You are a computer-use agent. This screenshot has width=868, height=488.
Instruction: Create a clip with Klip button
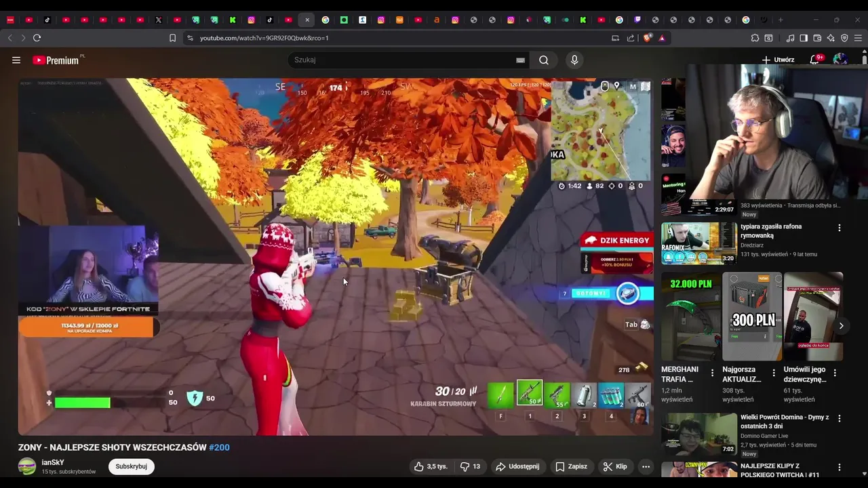pos(615,466)
